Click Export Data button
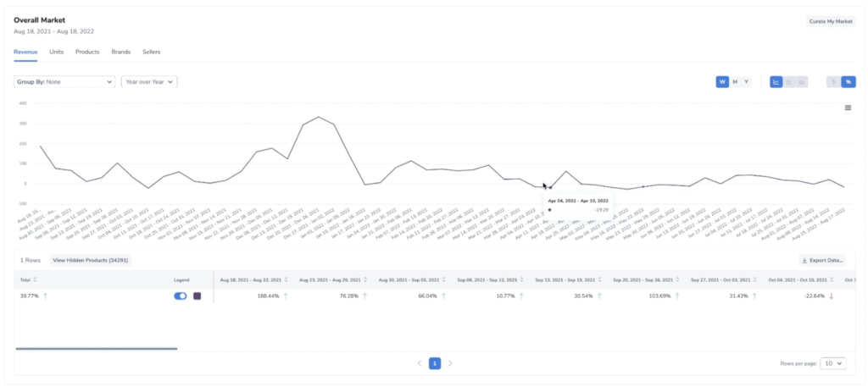This screenshot has width=868, height=387. pyautogui.click(x=822, y=261)
